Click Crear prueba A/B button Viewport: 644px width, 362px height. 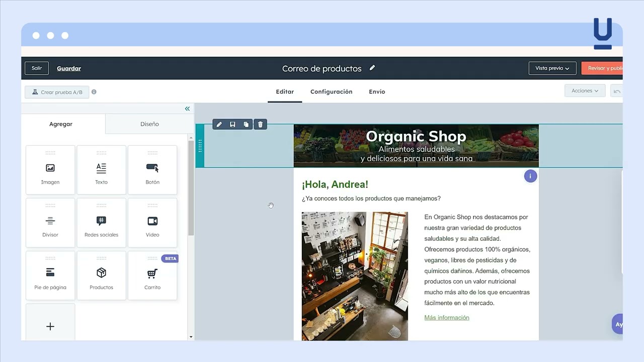point(57,92)
